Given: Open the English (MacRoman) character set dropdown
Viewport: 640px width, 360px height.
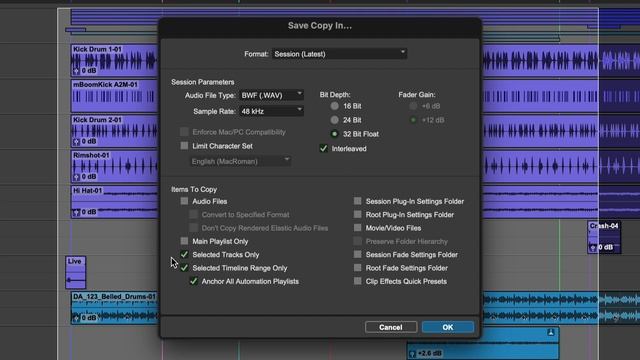Looking at the screenshot, I should click(x=240, y=161).
